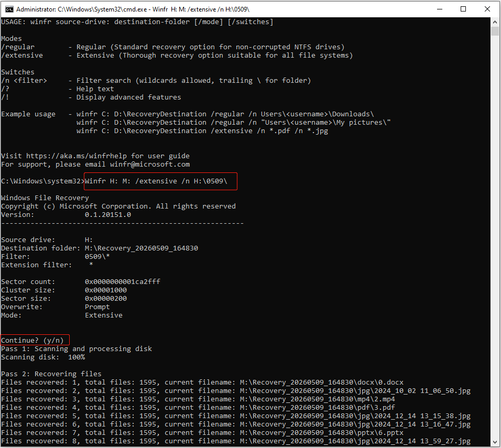Click the Cluster size value 0x00001000
The height and width of the screenshot is (448, 501).
click(x=106, y=290)
